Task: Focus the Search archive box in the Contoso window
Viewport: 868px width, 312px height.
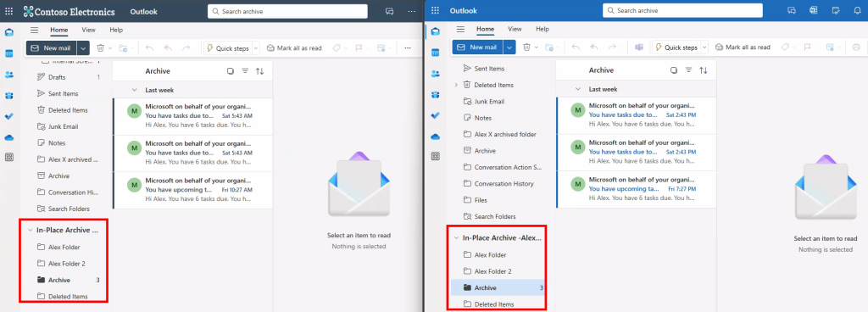Action: coord(287,11)
